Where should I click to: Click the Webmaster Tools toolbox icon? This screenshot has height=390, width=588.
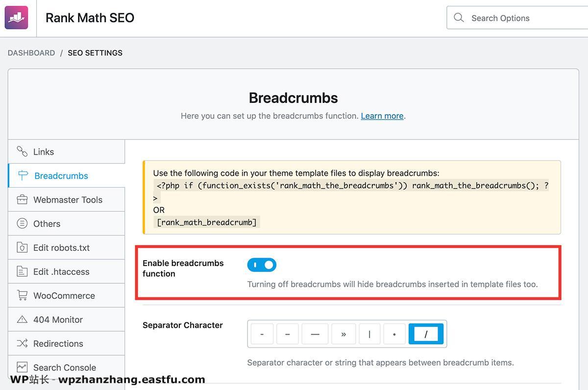22,199
